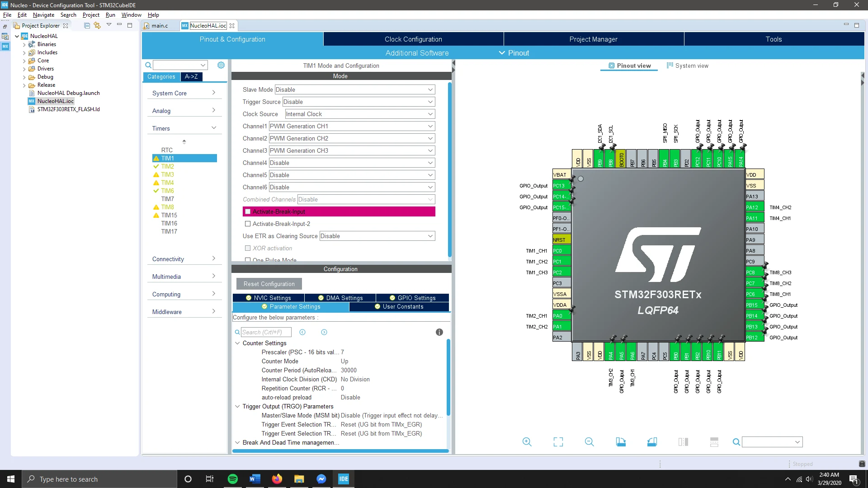
Task: Zoom in on the pinout view
Action: pyautogui.click(x=527, y=442)
